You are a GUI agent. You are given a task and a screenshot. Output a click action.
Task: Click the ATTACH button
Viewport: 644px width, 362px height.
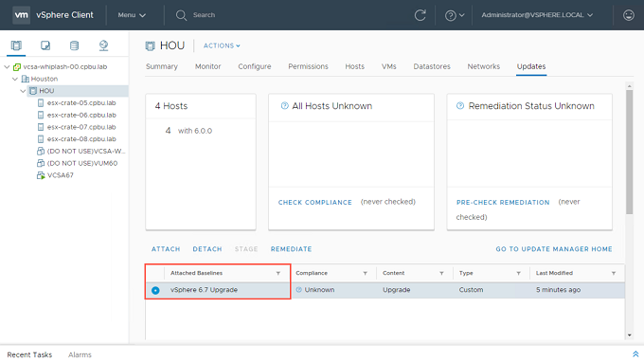pyautogui.click(x=166, y=249)
